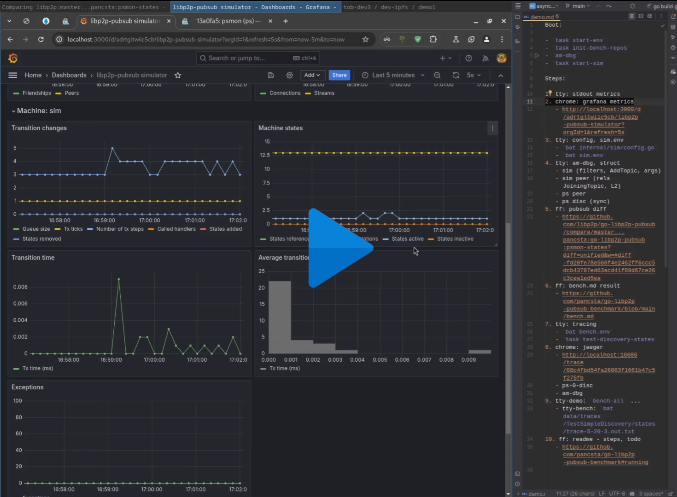
Task: Click the Share button
Action: [340, 75]
